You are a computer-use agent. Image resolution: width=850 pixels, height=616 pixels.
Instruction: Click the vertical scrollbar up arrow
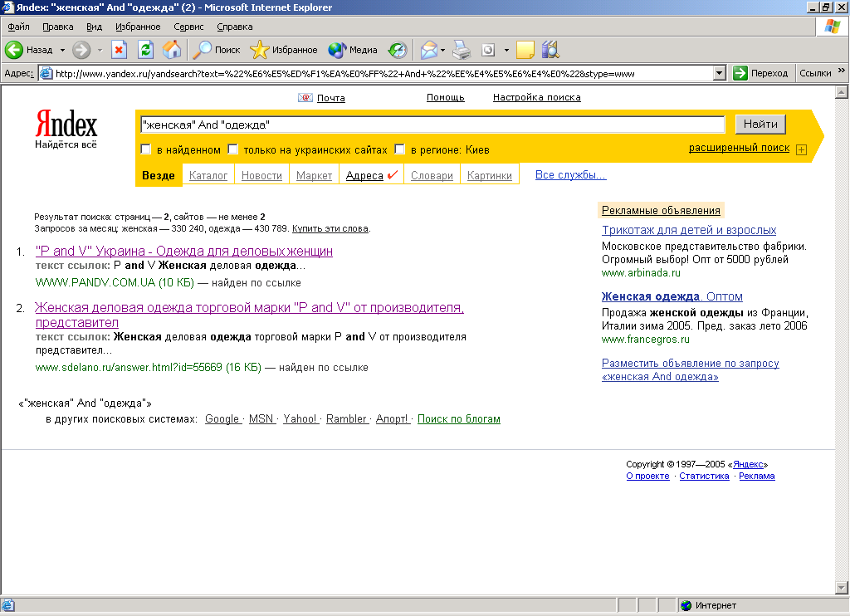842,92
